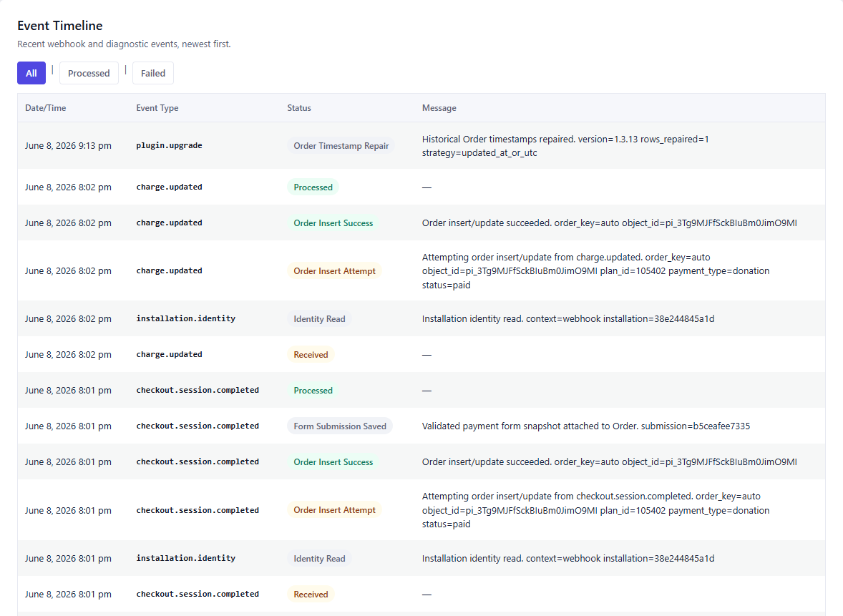Viewport: 843px width, 616px height.
Task: Click the Processed badge in the charge.updated row
Action: tap(313, 187)
